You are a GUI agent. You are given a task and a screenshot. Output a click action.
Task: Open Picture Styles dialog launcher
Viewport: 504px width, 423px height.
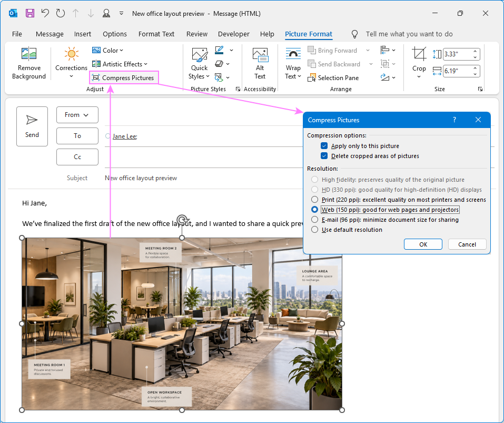click(238, 89)
